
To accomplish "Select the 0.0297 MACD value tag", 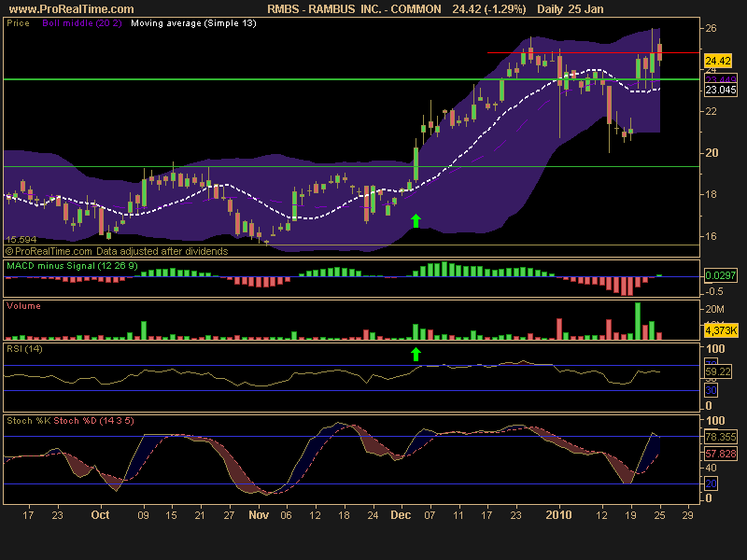I will tap(720, 275).
